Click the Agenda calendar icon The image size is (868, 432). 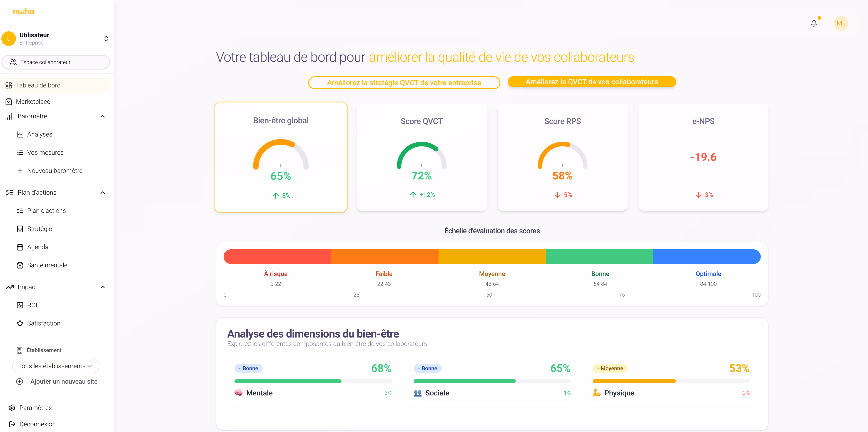coord(20,247)
